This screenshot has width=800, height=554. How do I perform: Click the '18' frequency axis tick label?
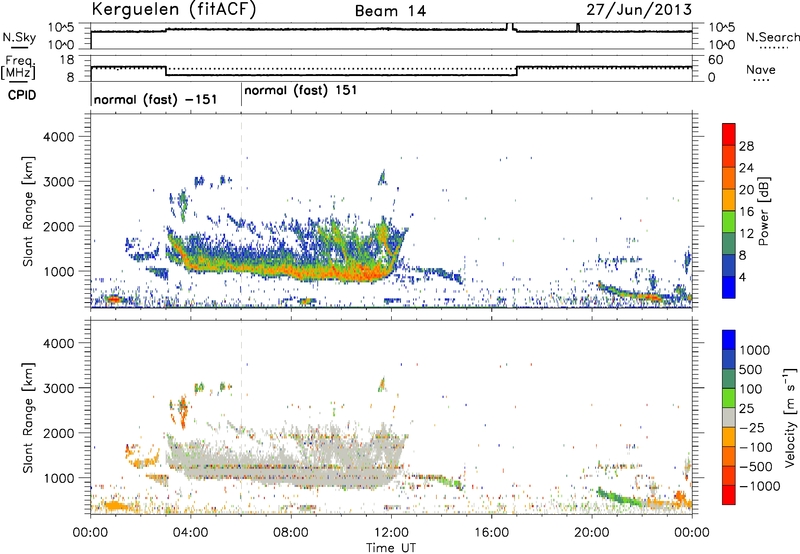[x=67, y=60]
